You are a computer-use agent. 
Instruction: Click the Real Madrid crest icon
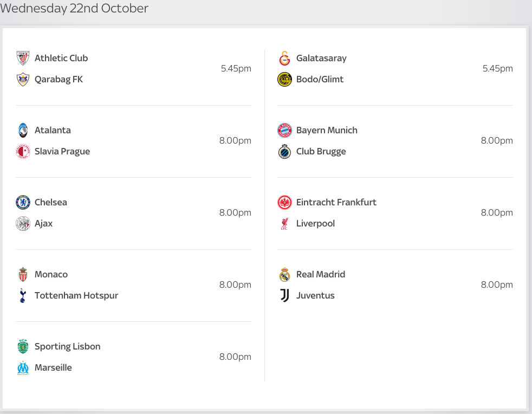(284, 274)
